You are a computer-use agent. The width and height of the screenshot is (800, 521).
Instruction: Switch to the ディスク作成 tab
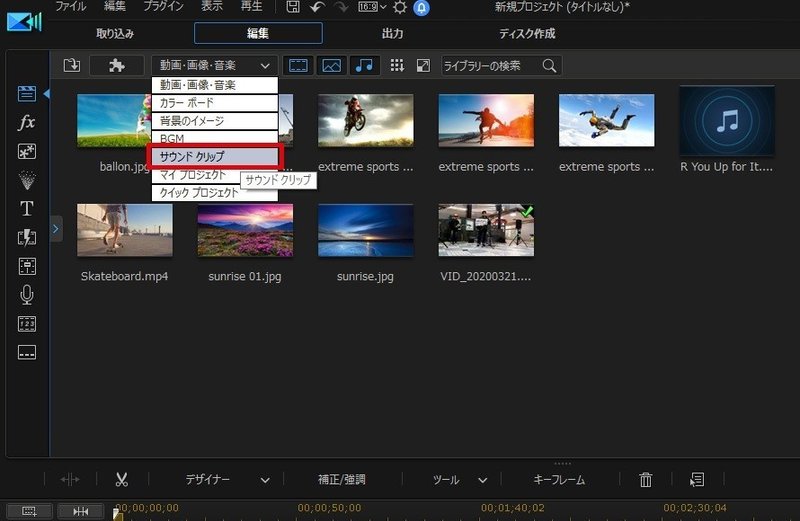tap(527, 34)
